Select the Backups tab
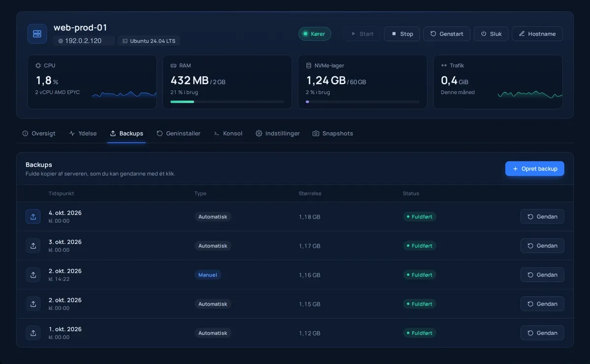This screenshot has height=364, width=590. click(126, 134)
